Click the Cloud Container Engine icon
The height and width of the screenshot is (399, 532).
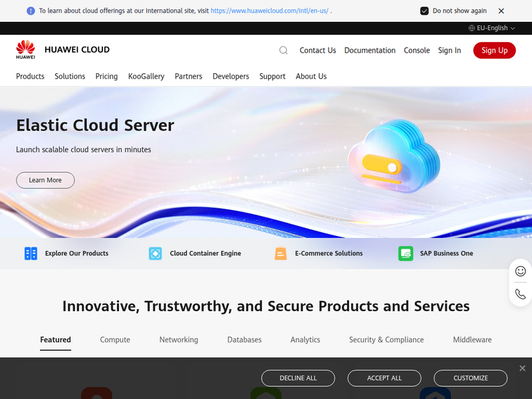pyautogui.click(x=156, y=253)
